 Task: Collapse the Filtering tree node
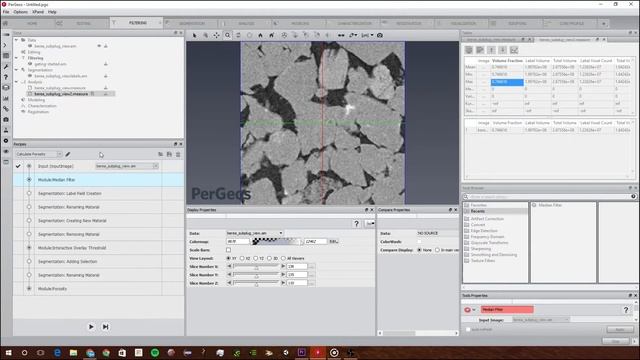16,58
